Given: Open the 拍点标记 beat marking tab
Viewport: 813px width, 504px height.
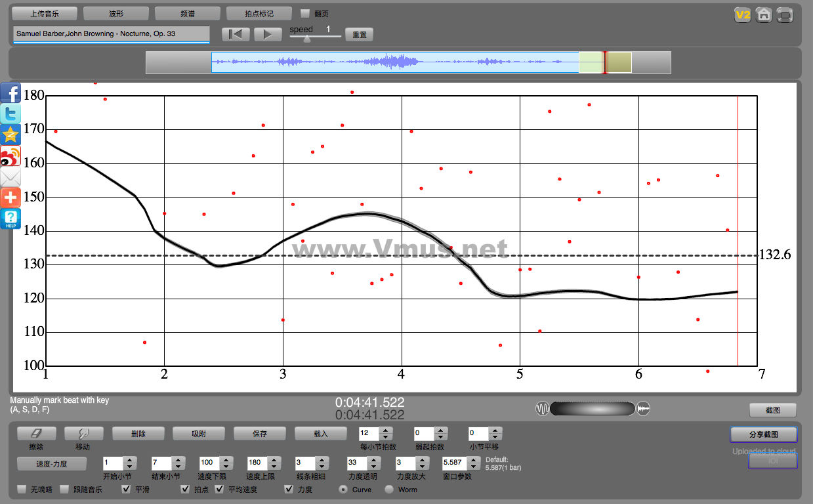Looking at the screenshot, I should (x=259, y=13).
